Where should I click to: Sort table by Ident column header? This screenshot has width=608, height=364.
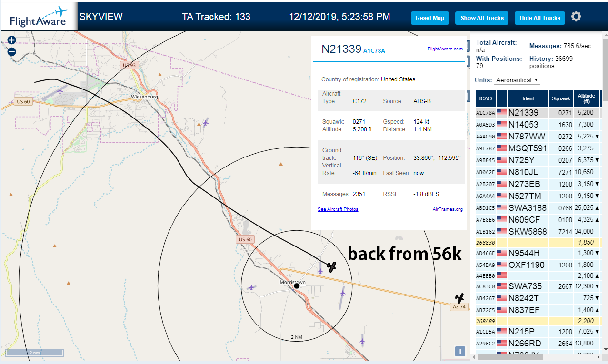point(528,98)
